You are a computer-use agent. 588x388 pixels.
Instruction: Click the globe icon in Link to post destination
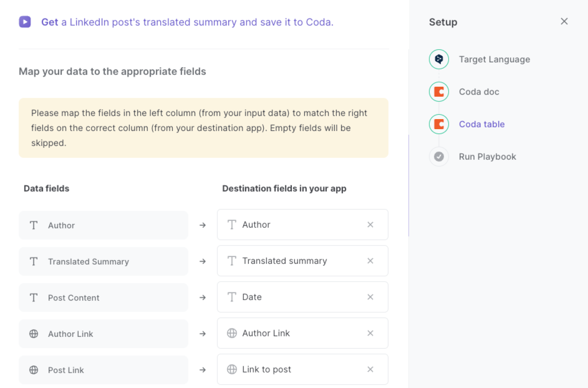click(232, 369)
